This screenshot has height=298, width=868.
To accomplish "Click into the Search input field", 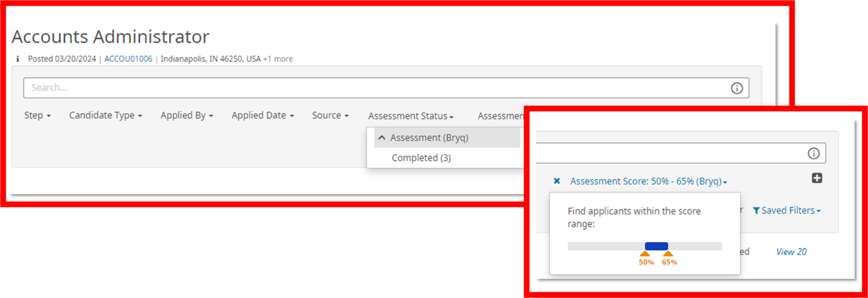I will pyautogui.click(x=374, y=88).
